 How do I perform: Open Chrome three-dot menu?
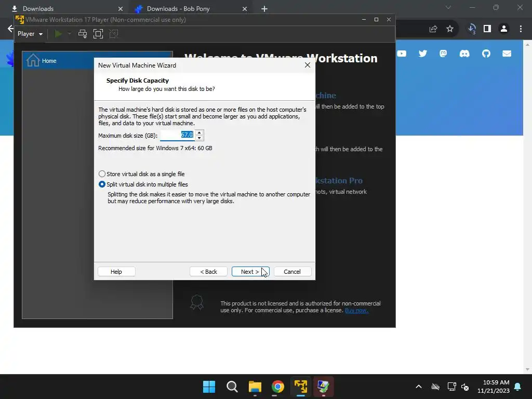[x=521, y=29]
